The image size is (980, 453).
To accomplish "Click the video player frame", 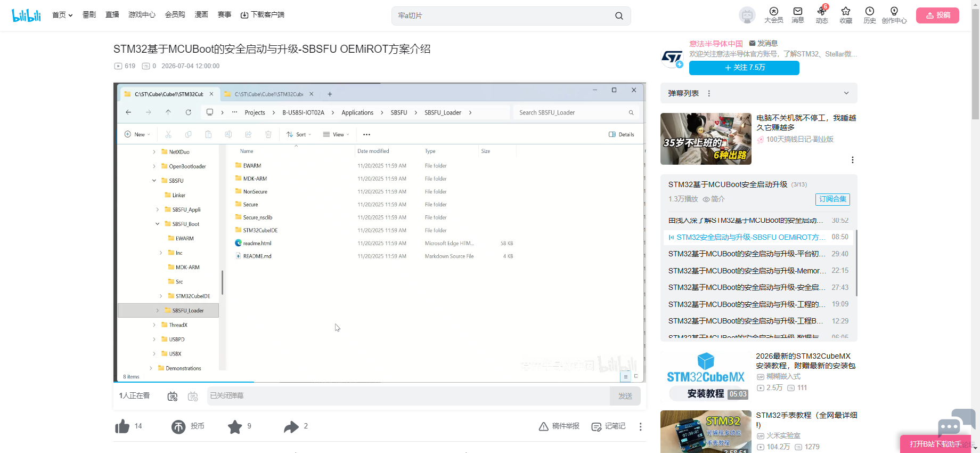I will (x=380, y=232).
